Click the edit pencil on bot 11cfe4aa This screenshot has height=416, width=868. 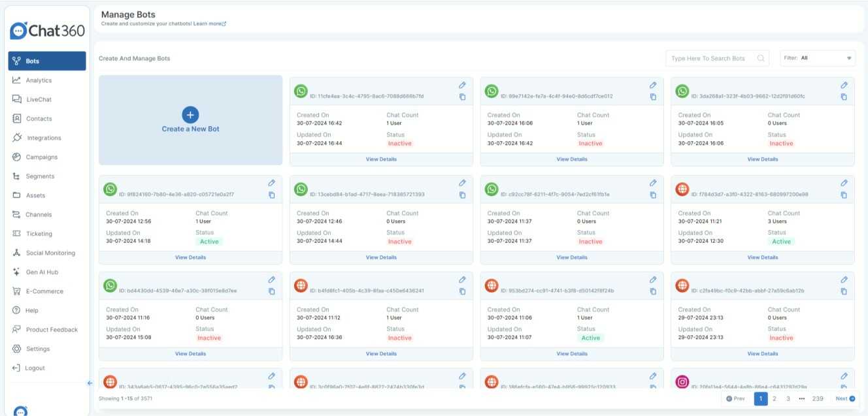coord(462,85)
